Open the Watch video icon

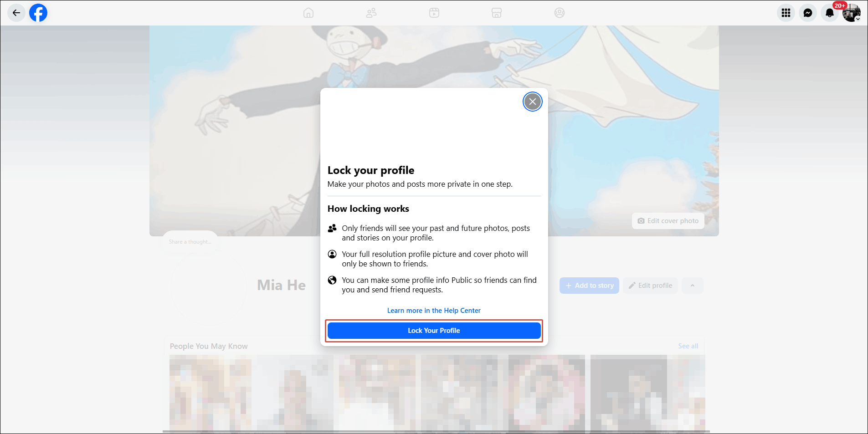pos(434,13)
